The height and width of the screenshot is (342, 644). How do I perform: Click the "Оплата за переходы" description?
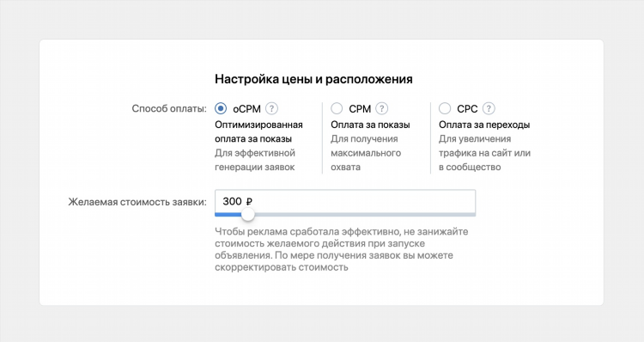(484, 125)
